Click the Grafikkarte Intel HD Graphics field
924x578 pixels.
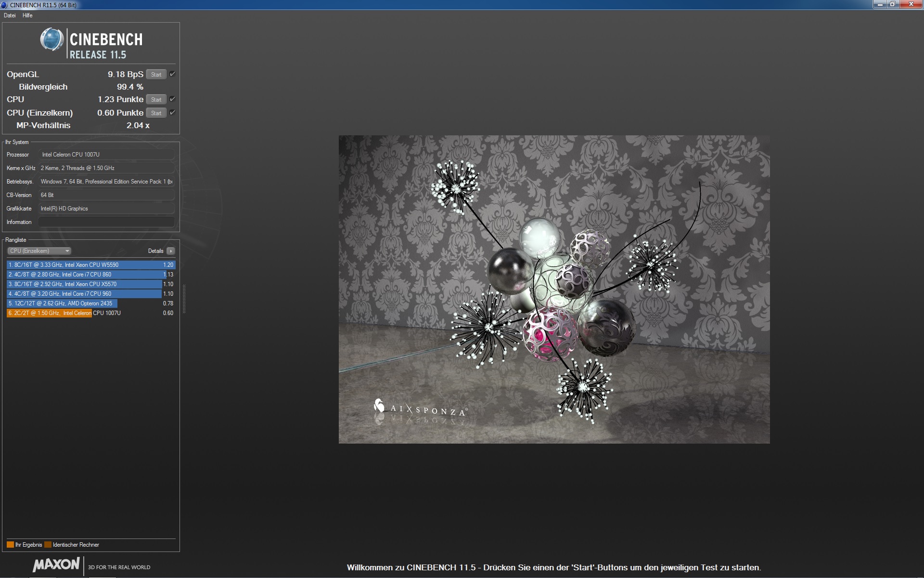[106, 209]
